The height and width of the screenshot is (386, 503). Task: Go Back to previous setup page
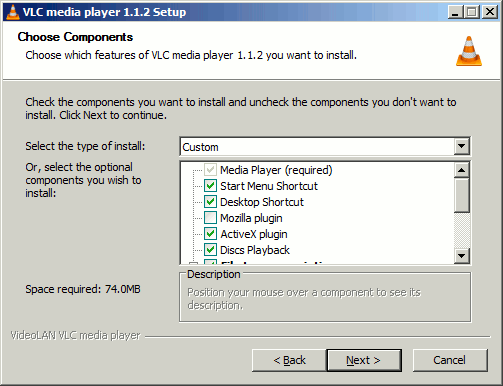click(x=289, y=360)
